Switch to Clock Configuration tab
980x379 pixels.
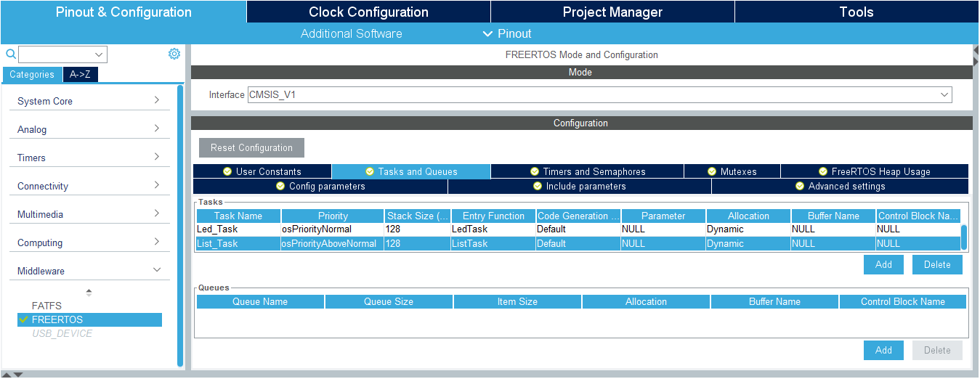click(x=368, y=12)
